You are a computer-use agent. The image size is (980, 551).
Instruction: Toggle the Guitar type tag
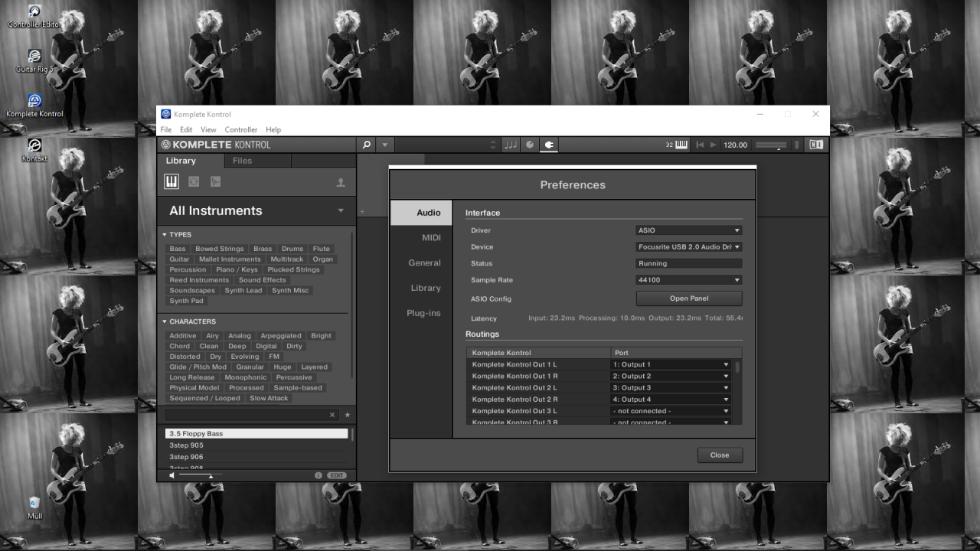[x=179, y=259]
